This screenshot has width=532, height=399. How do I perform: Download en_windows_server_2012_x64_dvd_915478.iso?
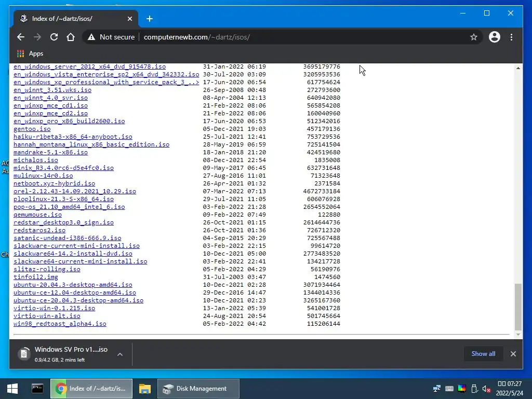89,66
